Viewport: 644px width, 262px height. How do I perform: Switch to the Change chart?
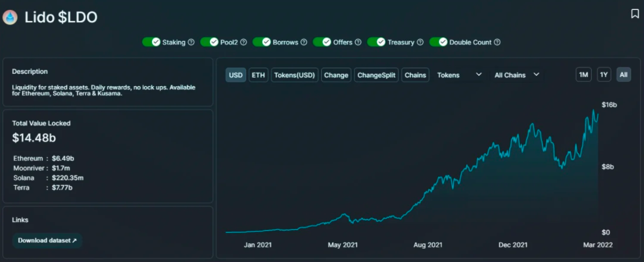tap(336, 75)
